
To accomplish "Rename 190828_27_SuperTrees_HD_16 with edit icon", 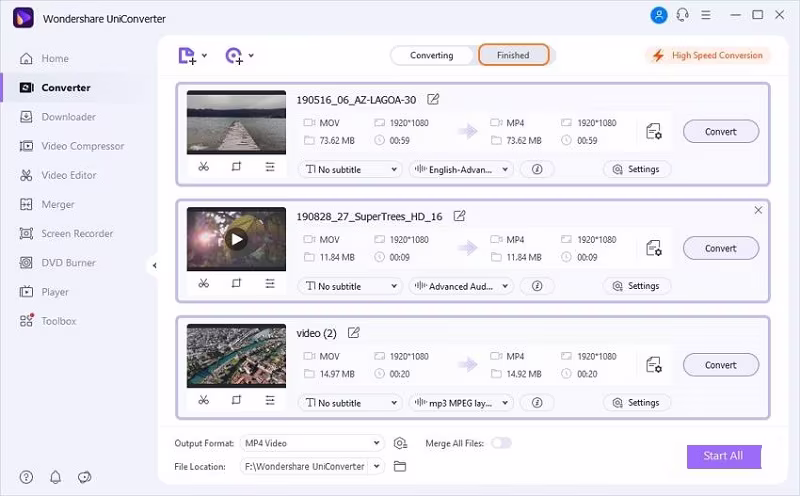I will (x=459, y=216).
